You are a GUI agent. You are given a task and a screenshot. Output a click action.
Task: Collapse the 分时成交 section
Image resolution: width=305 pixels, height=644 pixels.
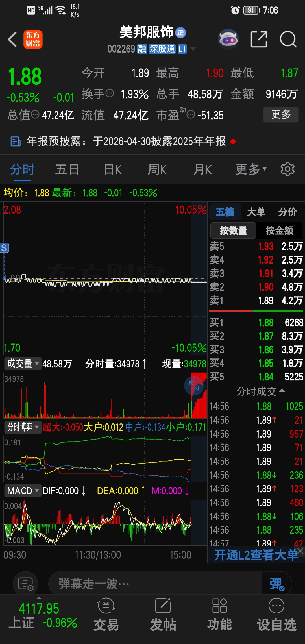(x=260, y=391)
